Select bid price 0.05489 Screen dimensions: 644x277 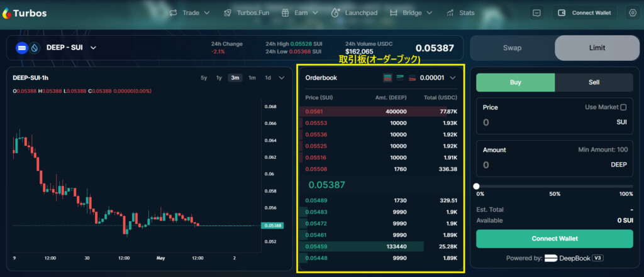point(316,200)
